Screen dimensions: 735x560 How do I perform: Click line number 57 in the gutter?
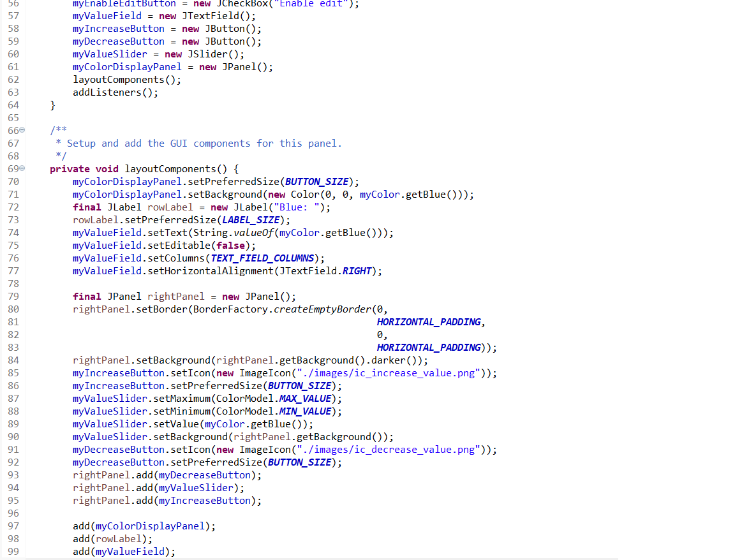(13, 16)
